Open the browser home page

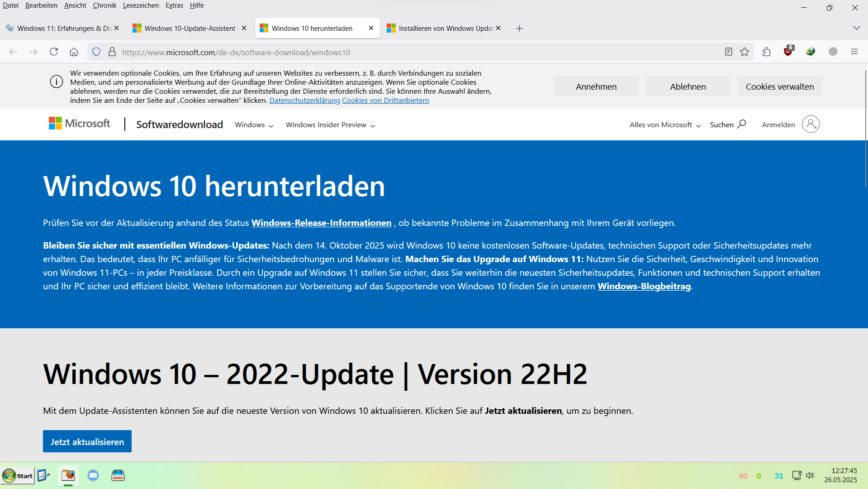[74, 52]
